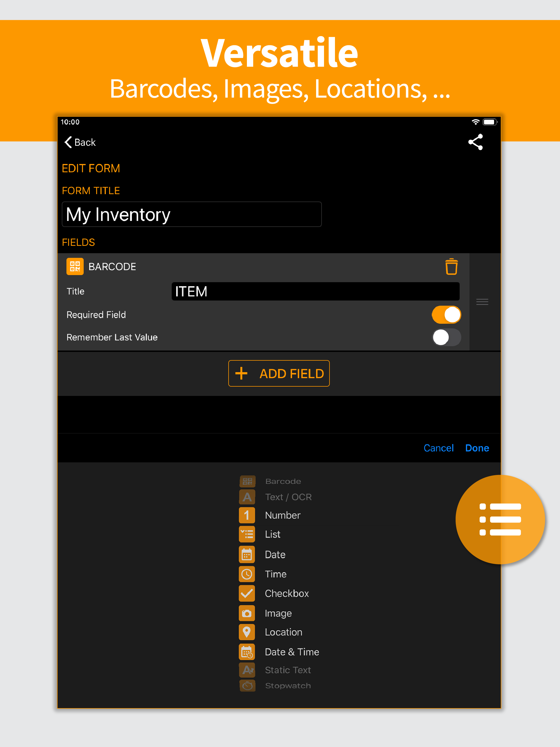Tap the reorder drag handle beside BARCODE
The image size is (560, 747).
482,302
